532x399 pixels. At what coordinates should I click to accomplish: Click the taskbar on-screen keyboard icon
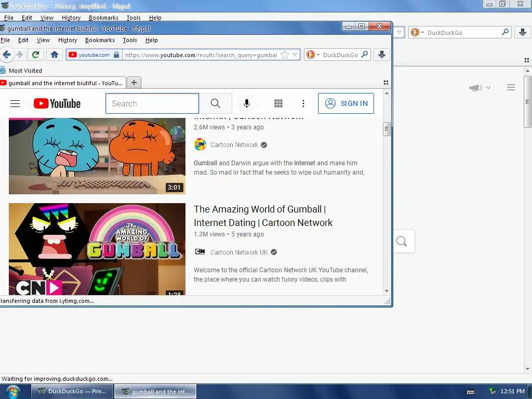pos(471,392)
